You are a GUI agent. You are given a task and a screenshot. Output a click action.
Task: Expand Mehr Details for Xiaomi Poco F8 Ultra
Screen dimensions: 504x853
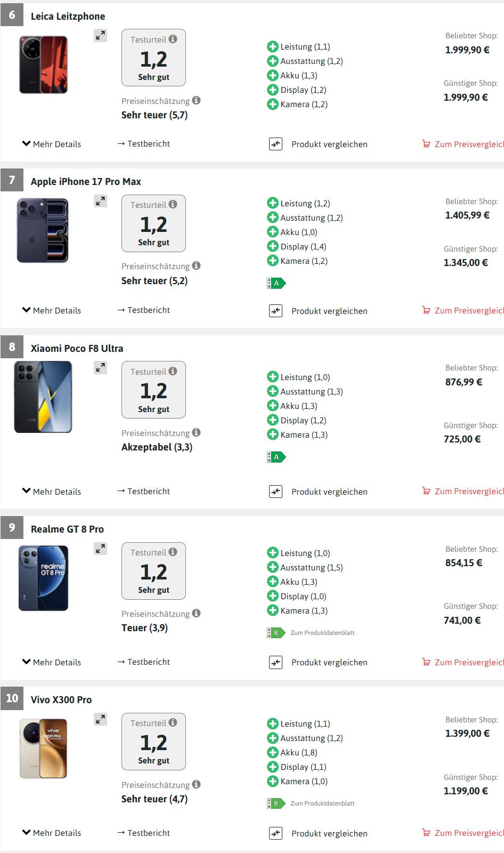[x=52, y=492]
